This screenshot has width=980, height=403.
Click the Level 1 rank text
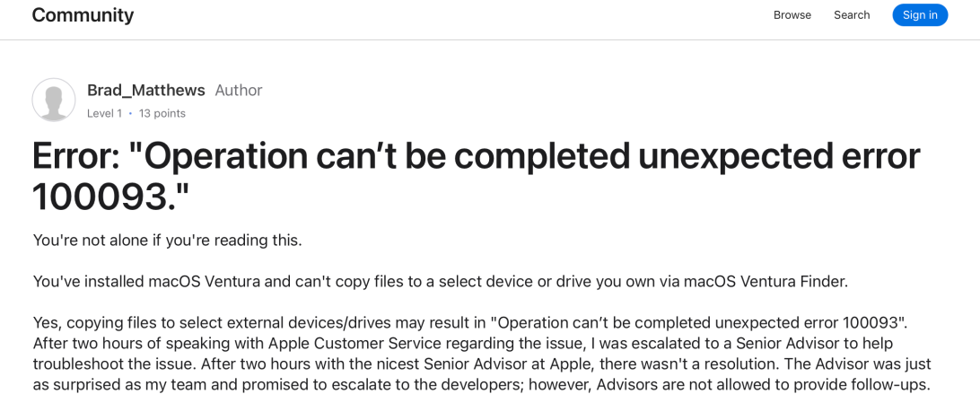[104, 113]
